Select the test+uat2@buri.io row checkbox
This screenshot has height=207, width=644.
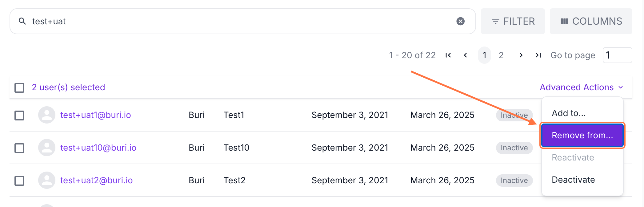[19, 181]
